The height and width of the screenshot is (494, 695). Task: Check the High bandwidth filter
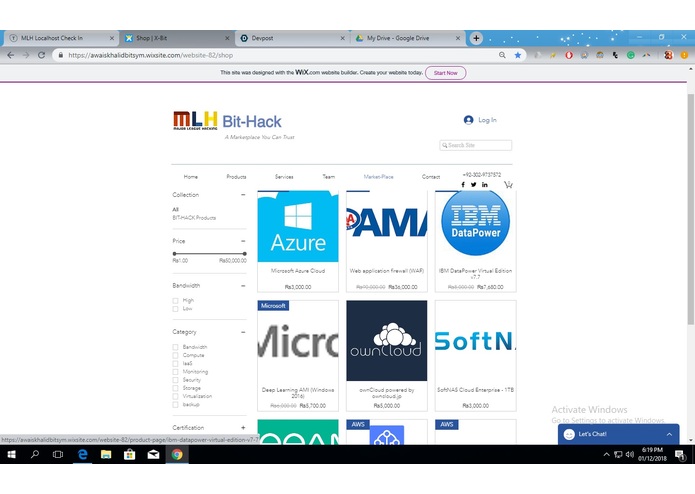(x=176, y=300)
